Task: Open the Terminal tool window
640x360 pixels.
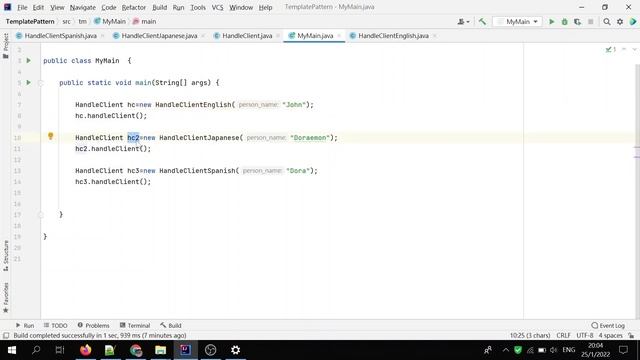Action: [x=135, y=325]
